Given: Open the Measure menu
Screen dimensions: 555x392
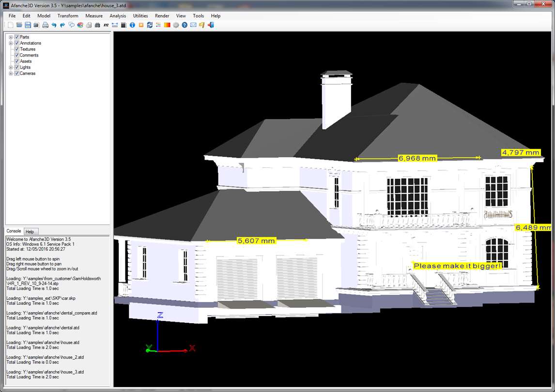Looking at the screenshot, I should pyautogui.click(x=94, y=16).
